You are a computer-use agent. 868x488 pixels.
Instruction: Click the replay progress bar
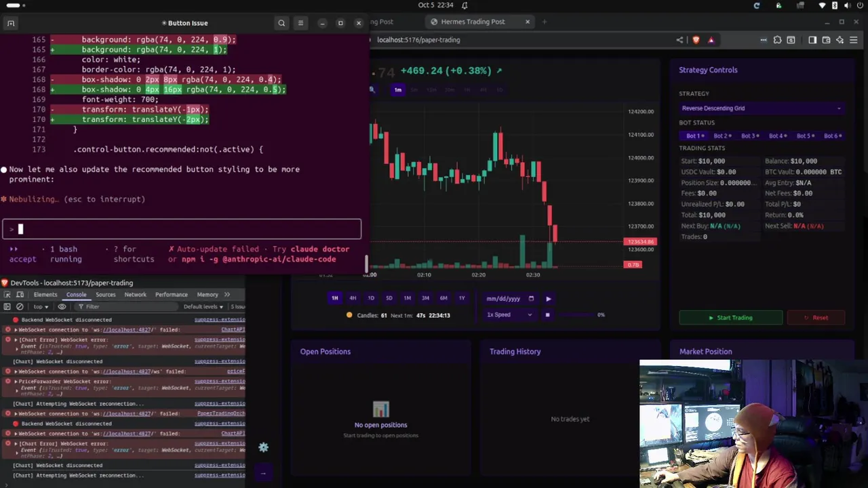(575, 314)
